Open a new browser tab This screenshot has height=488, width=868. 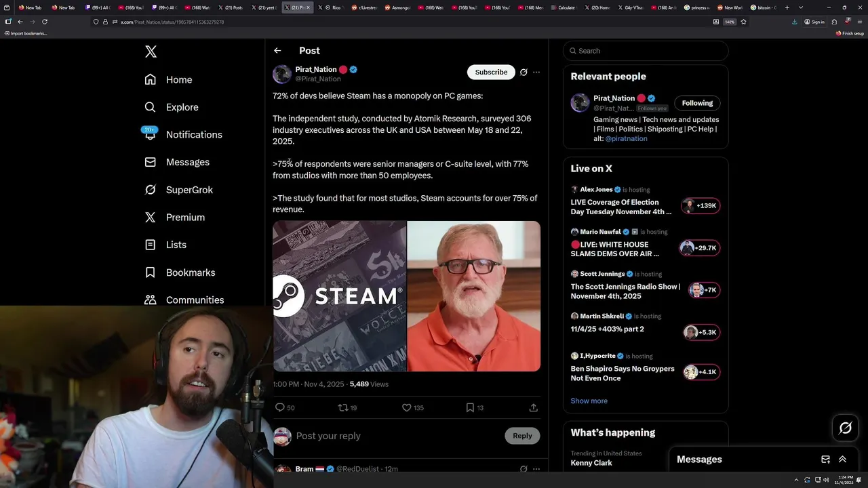coord(787,7)
